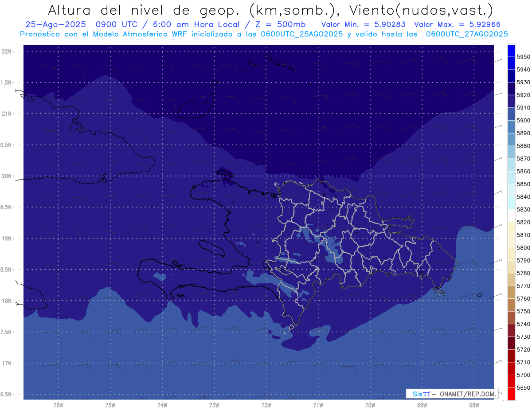Click the longitude label '70W'
This screenshot has width=532, height=411.
point(370,405)
